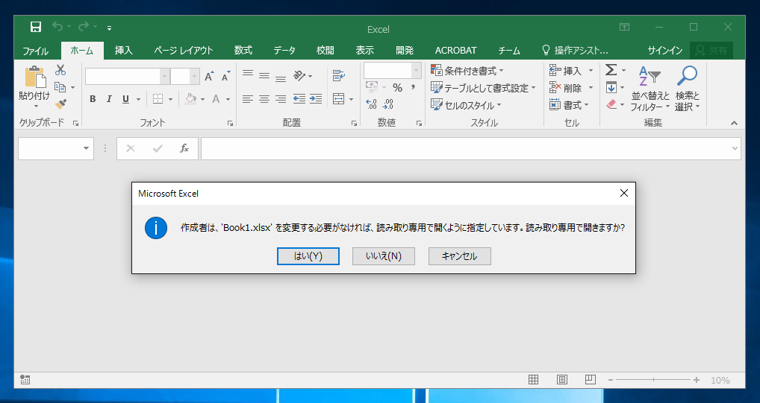Click 削除 in the セル group
This screenshot has height=403, width=760.
pyautogui.click(x=565, y=88)
